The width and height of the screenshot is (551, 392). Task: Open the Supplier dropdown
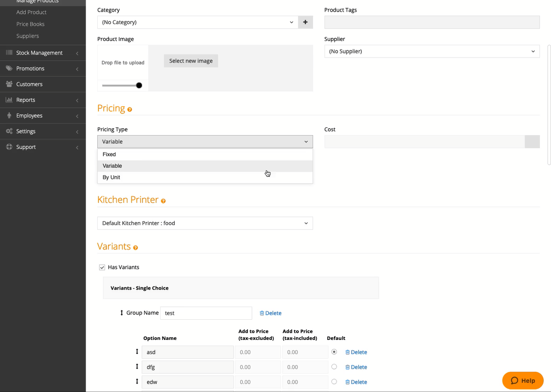coord(432,51)
